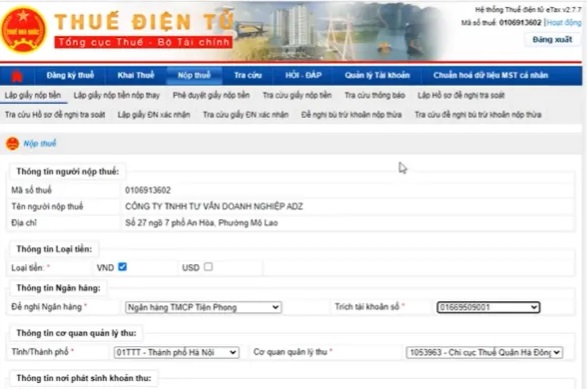The height and width of the screenshot is (389, 587).
Task: Open the Quản lý Tài khoản menu
Action: (377, 75)
